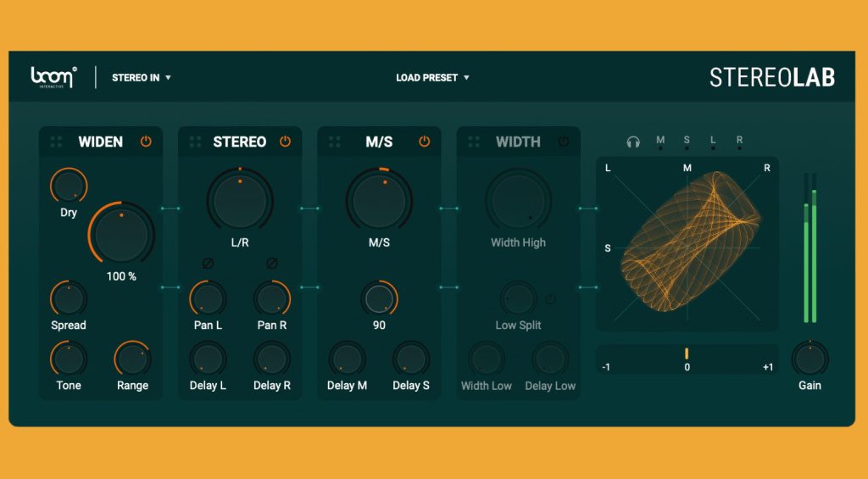868x479 pixels.
Task: Click the STEREO module drag handle
Action: point(196,142)
